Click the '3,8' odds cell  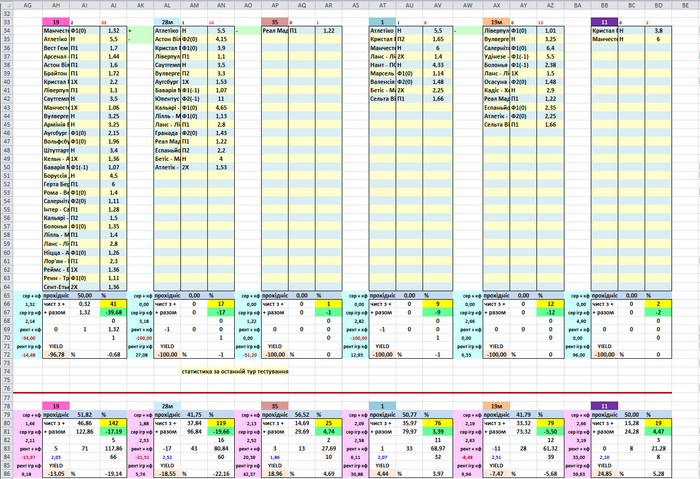click(658, 31)
